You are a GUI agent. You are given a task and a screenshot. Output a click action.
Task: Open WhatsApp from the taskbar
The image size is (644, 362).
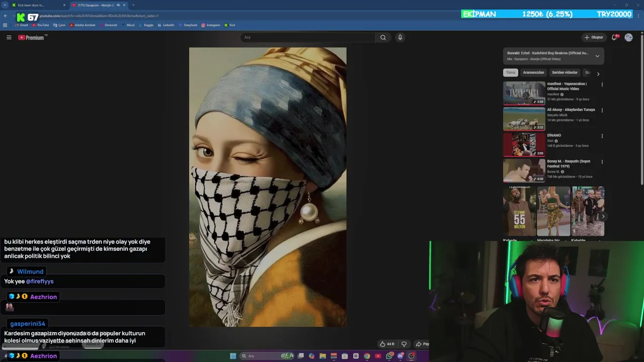389,356
